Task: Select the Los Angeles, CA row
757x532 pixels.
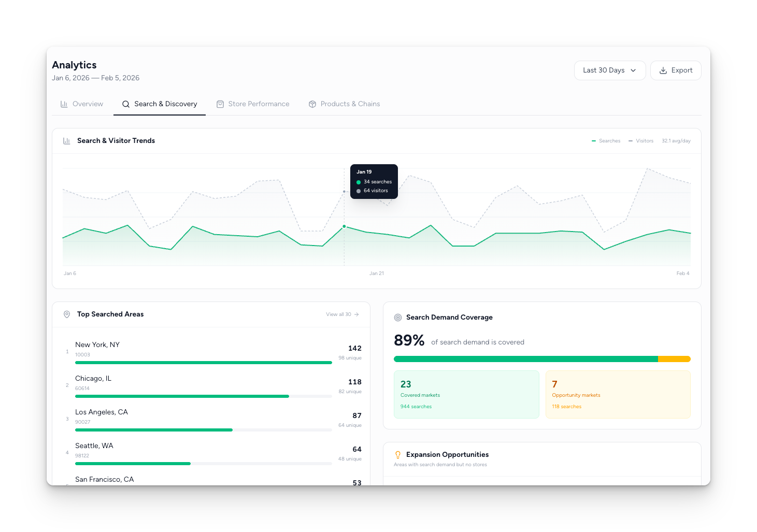Action: point(211,420)
